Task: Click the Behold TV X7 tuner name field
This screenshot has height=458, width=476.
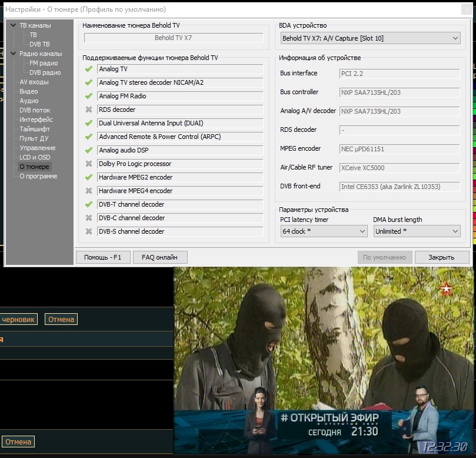Action: [173, 38]
